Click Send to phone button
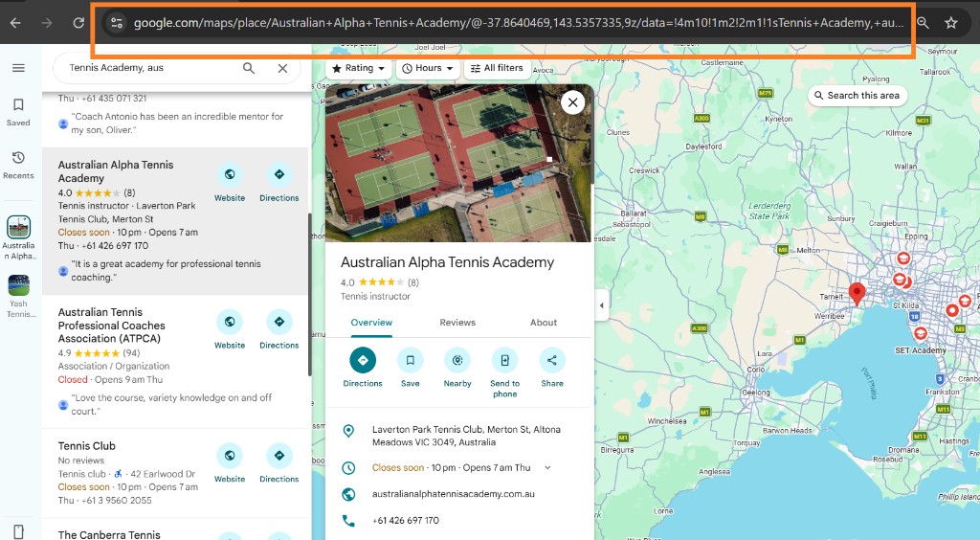 click(x=505, y=373)
